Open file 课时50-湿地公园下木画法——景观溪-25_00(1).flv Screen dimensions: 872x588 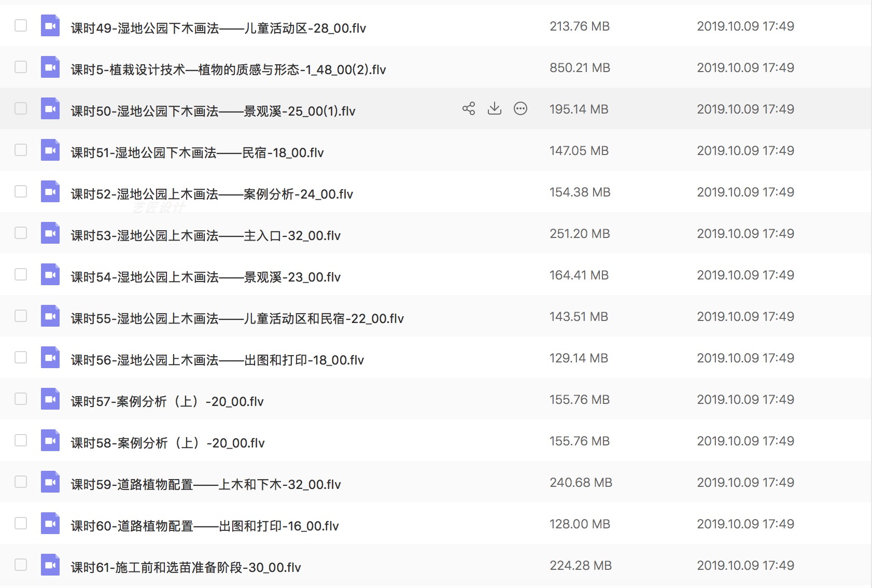213,111
